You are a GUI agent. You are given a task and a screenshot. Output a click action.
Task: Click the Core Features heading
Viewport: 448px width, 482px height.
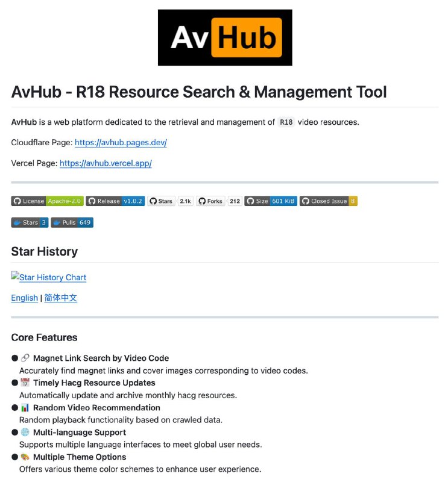pyautogui.click(x=44, y=337)
